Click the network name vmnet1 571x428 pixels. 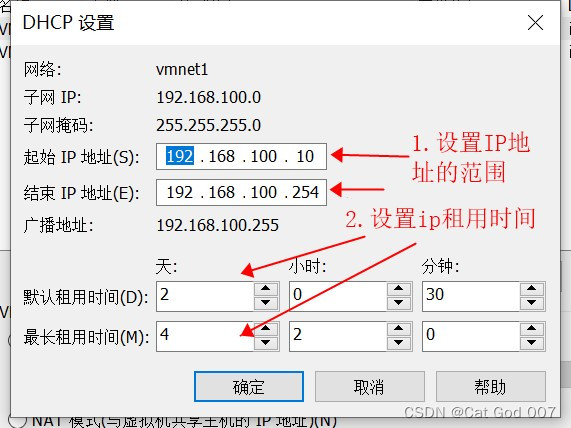pos(182,69)
